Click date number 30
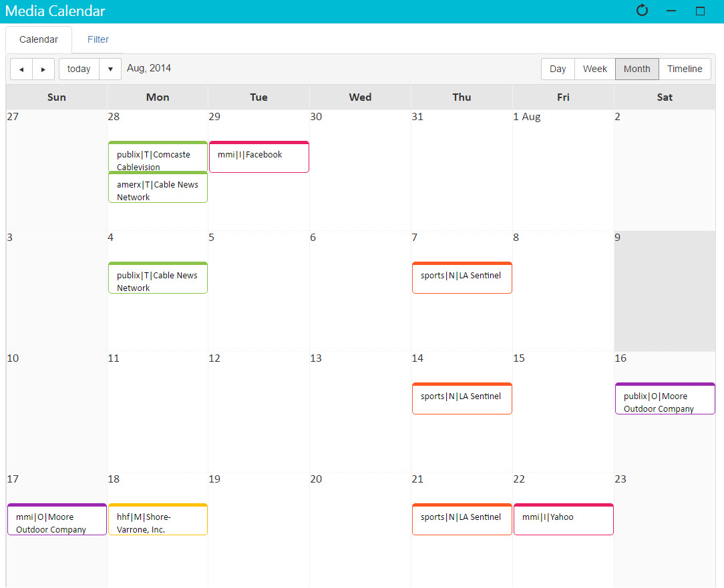Screen dimensions: 724x588 (x=316, y=117)
